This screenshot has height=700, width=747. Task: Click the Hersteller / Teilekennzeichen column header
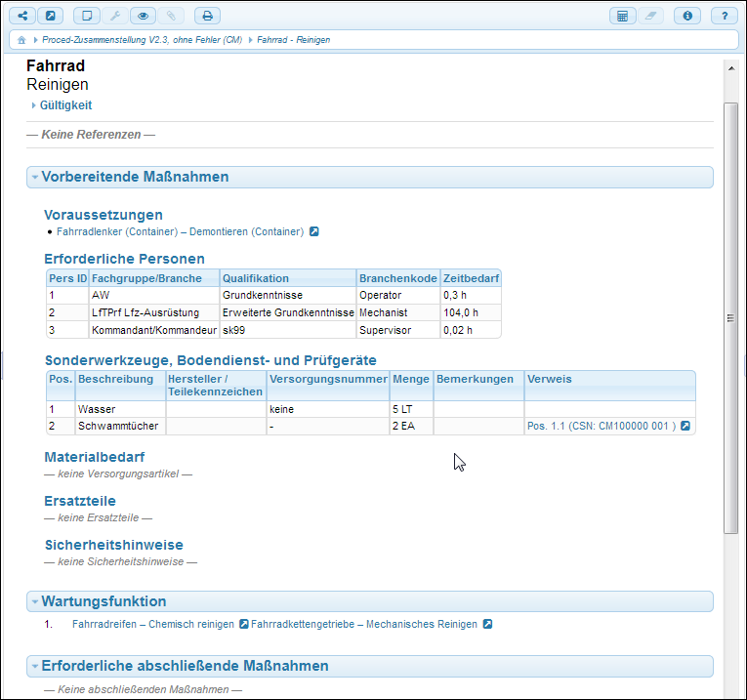click(x=216, y=386)
